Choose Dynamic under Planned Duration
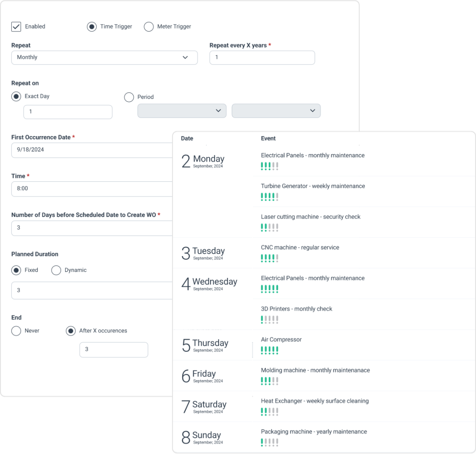The width and height of the screenshot is (476, 454). (56, 270)
